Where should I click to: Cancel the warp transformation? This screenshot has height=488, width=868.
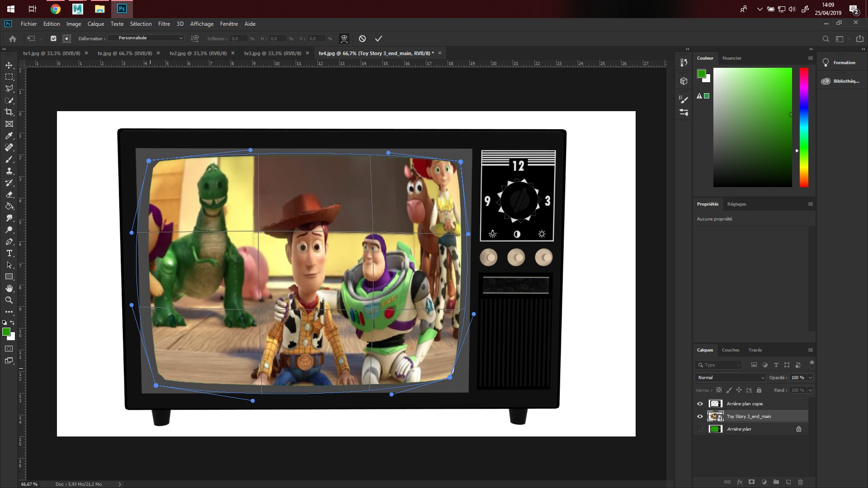[x=362, y=39]
